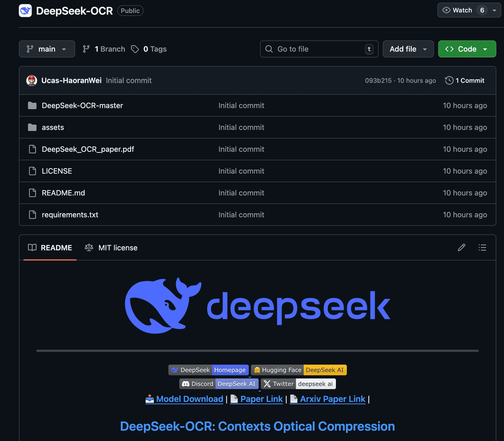
Task: Open the README outline via the list icon
Action: 482,247
